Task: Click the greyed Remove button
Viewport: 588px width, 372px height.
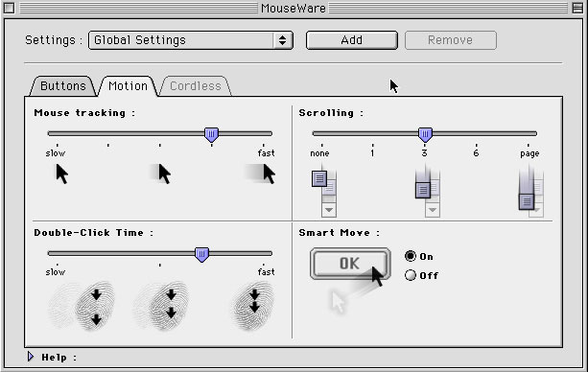Action: click(x=451, y=40)
